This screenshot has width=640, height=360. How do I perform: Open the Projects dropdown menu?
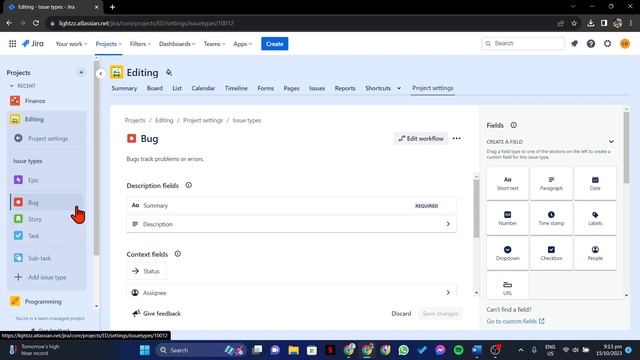point(109,44)
